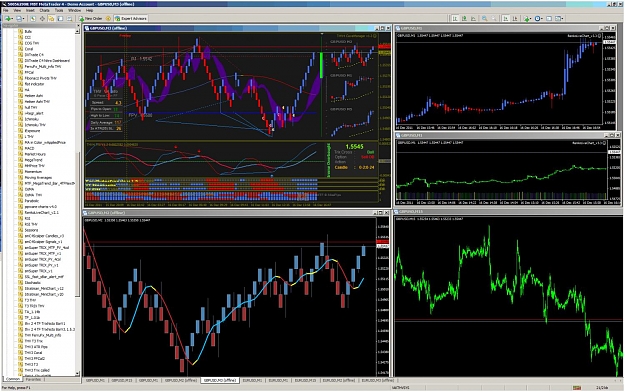The height and width of the screenshot is (392, 625).
Task: Toggle the Expert Advisors button
Action: coord(131,18)
